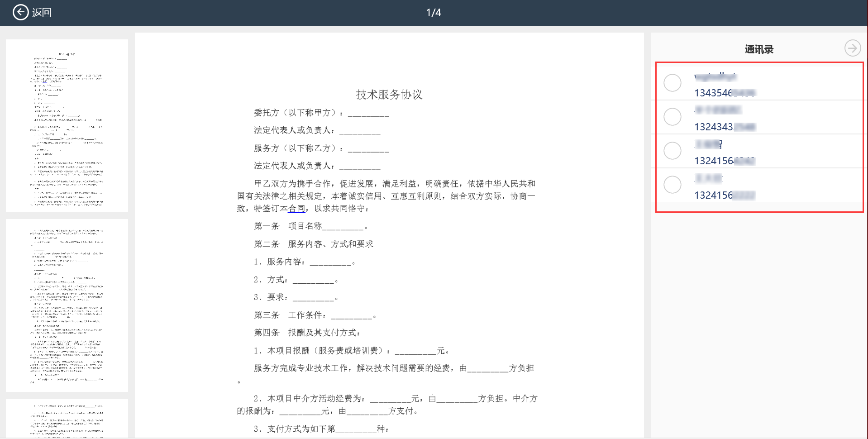Click the blank after 服务内容
The height and width of the screenshot is (439, 868).
330,262
